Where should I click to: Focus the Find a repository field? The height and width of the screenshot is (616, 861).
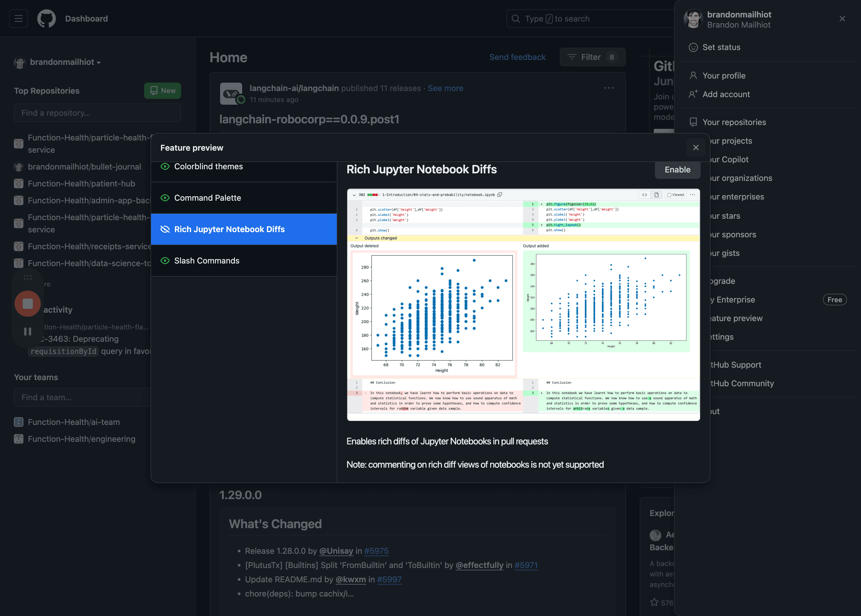pyautogui.click(x=98, y=113)
